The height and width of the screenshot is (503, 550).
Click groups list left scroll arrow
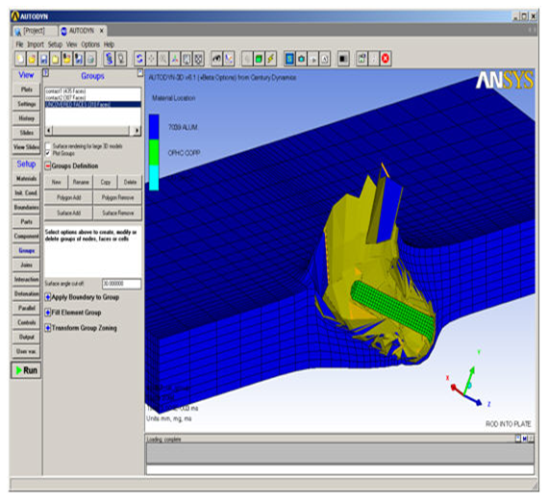click(49, 130)
